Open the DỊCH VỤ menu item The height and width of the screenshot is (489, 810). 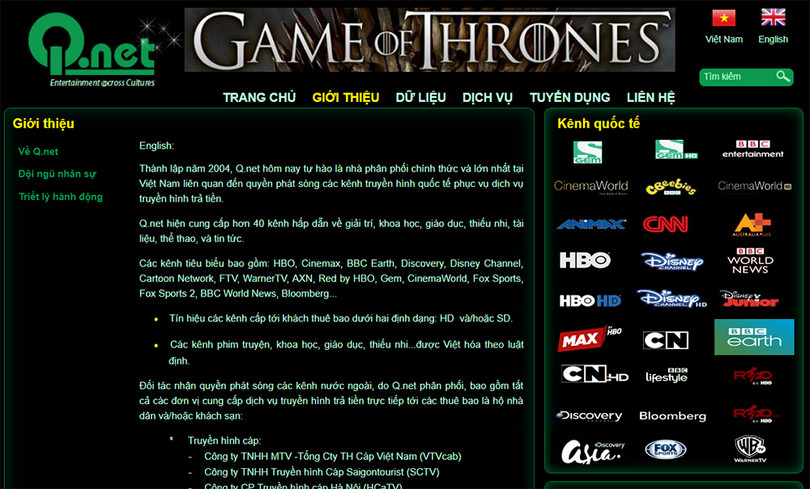coord(487,97)
